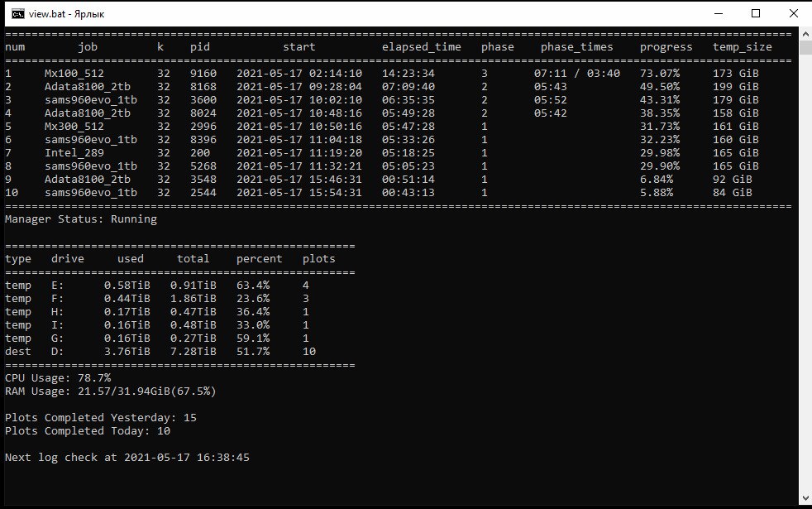This screenshot has height=509, width=812.
Task: Click pid value '8396'
Action: [203, 139]
